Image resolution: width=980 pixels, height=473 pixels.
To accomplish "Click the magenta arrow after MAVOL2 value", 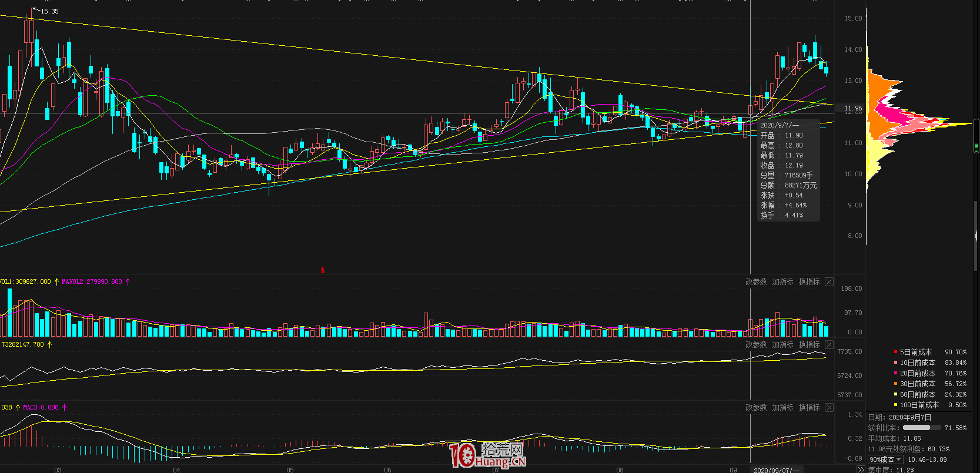I will 128,281.
